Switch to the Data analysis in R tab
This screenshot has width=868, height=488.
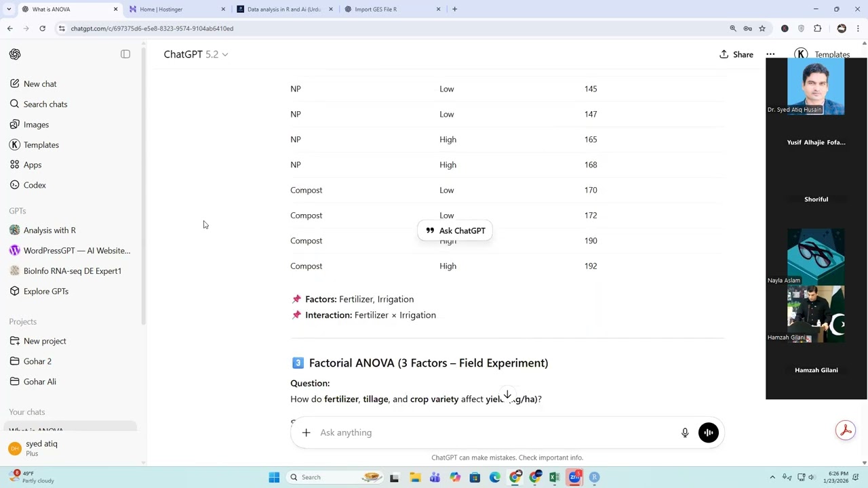[283, 9]
